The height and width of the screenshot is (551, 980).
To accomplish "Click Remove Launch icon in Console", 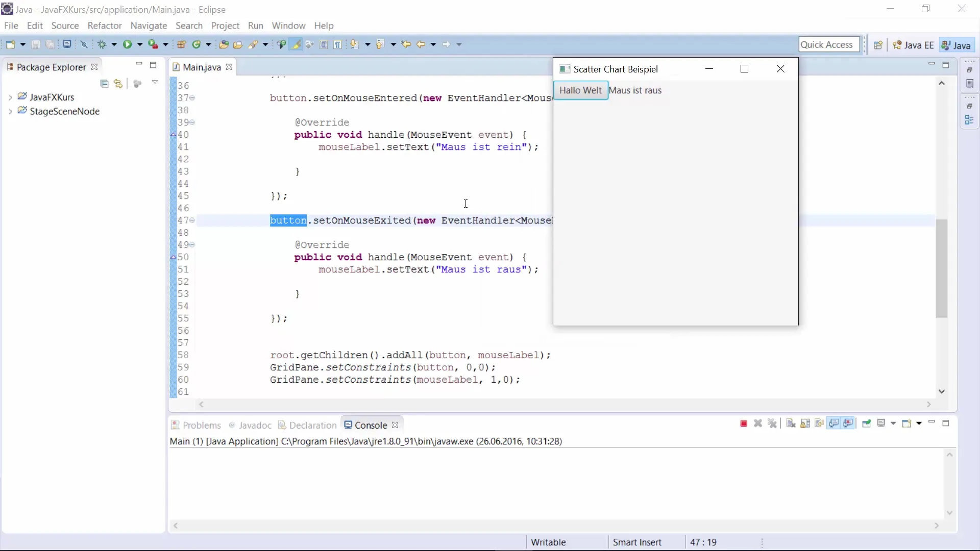I will point(758,423).
